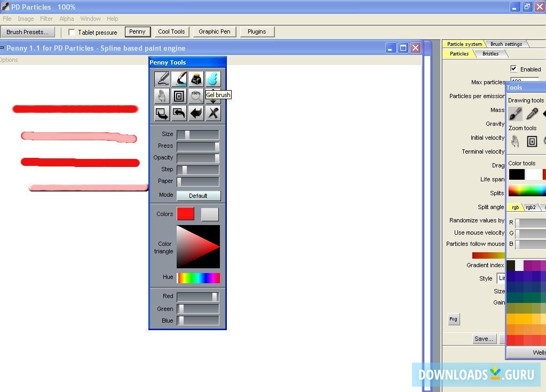Viewport: 546px width, 392px height.
Task: Adjust the Paper slider
Action: click(x=198, y=181)
